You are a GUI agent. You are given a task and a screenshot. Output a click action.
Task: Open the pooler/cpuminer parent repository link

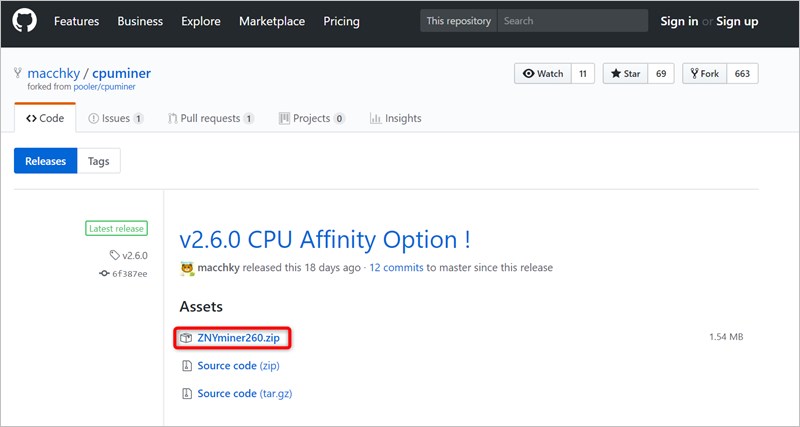point(105,87)
